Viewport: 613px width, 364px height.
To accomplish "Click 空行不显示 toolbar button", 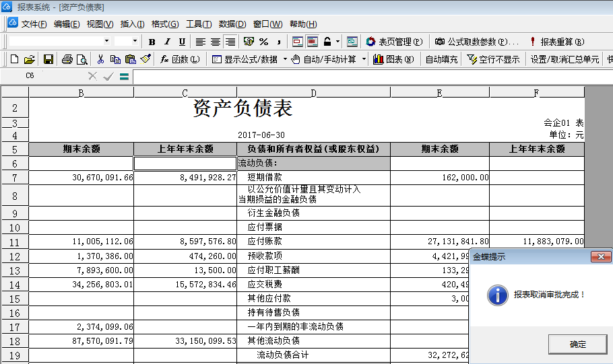I will 493,59.
